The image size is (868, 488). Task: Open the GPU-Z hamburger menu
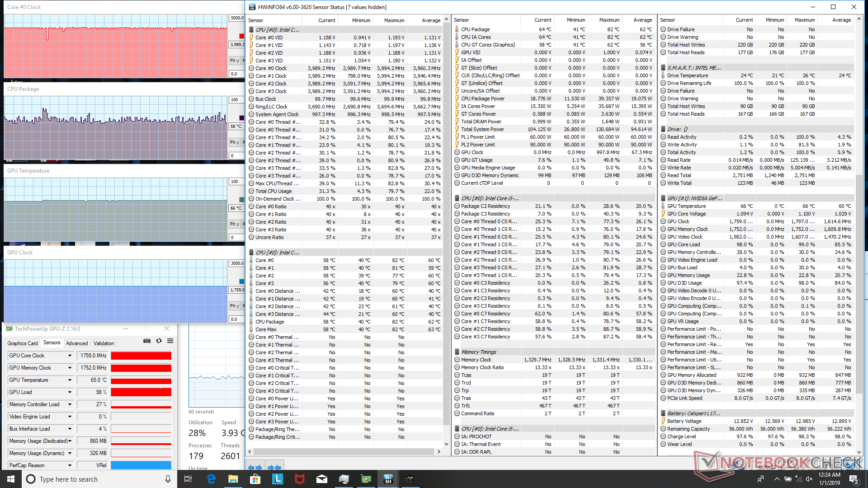(170, 341)
